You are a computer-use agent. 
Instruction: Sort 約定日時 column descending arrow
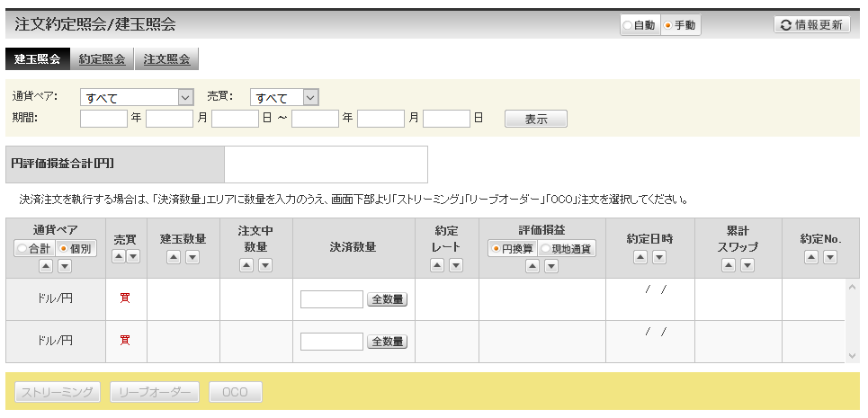658,257
